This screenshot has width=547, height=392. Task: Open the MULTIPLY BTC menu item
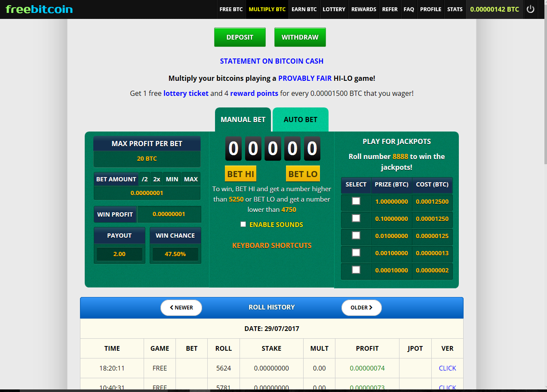point(267,9)
